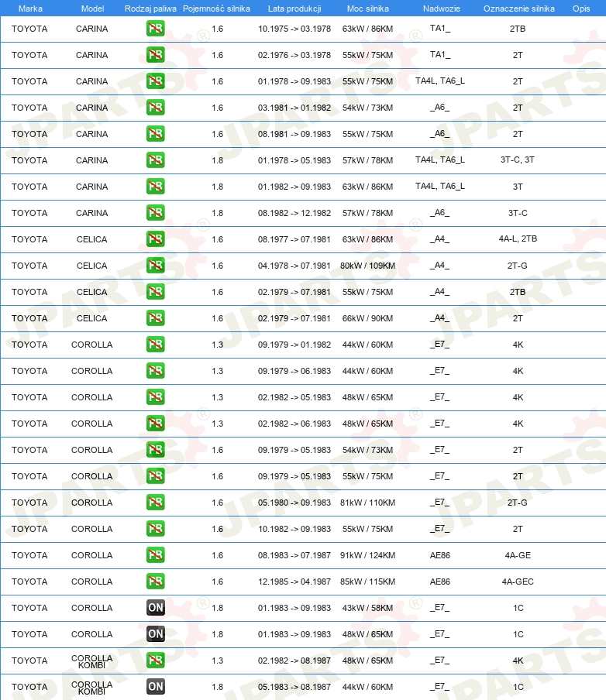Select COROLLA KOMBI model in the diesel row
This screenshot has height=700, width=606.
tap(91, 688)
